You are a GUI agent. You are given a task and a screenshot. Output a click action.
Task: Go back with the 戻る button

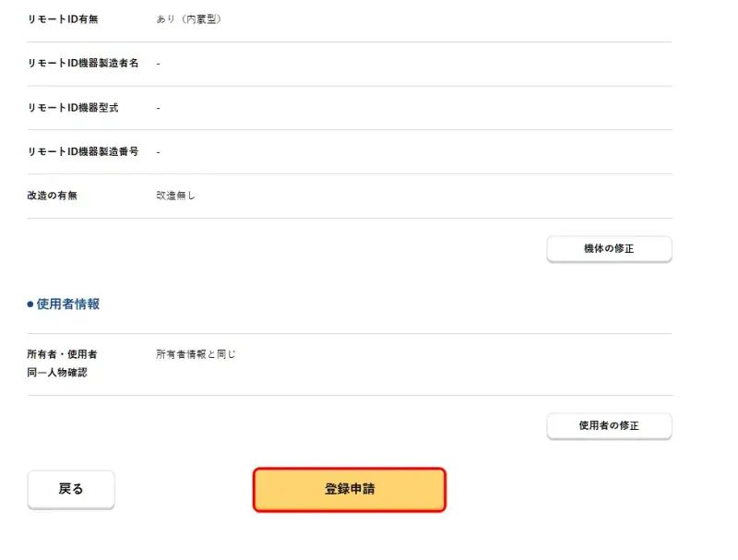pos(71,489)
